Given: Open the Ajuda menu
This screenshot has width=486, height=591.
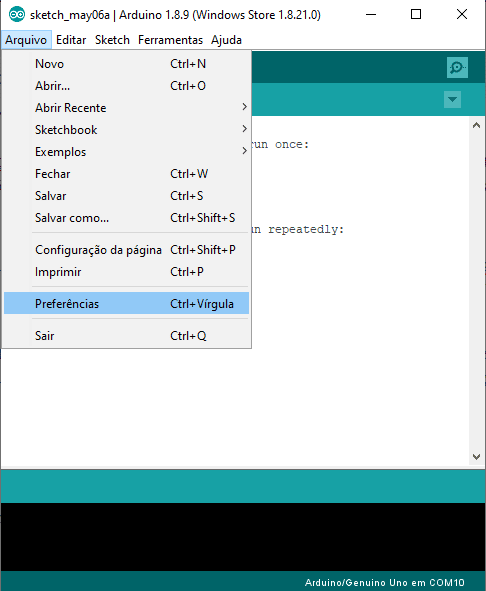Looking at the screenshot, I should pyautogui.click(x=226, y=40).
